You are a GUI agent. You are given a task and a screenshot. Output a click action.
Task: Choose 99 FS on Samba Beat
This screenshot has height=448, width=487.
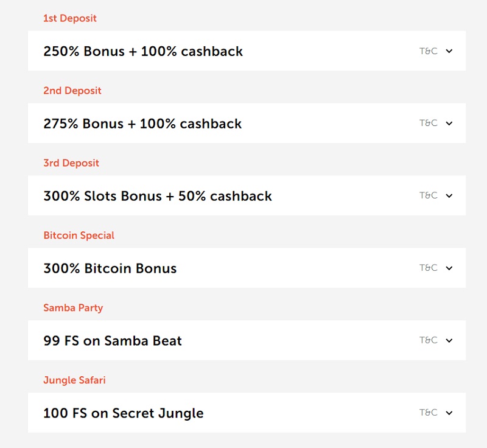point(247,340)
